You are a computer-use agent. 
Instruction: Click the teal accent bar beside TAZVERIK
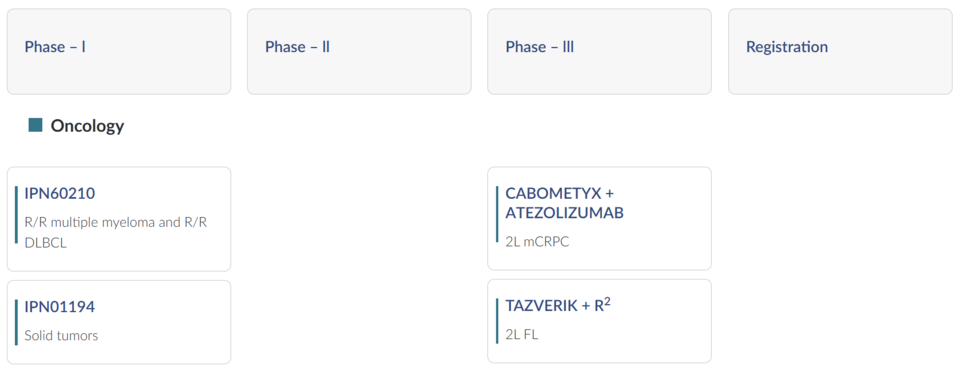(x=497, y=322)
